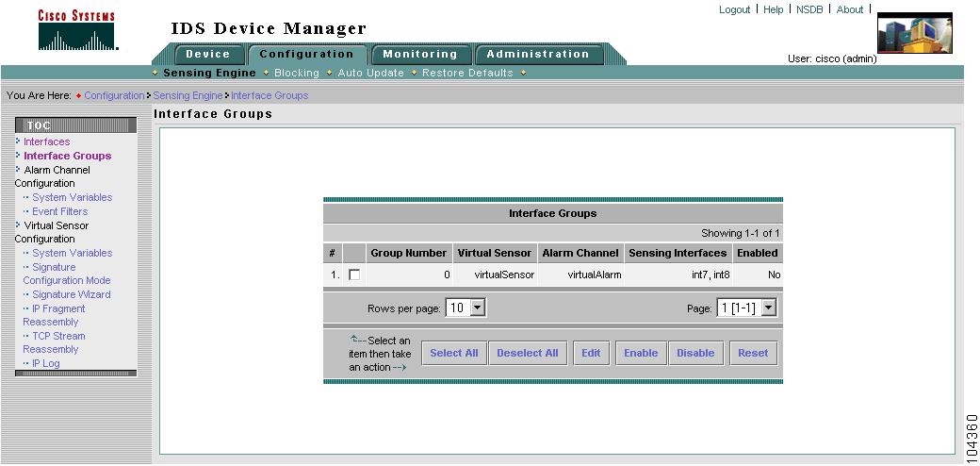
Task: Click the Edit button
Action: 591,354
